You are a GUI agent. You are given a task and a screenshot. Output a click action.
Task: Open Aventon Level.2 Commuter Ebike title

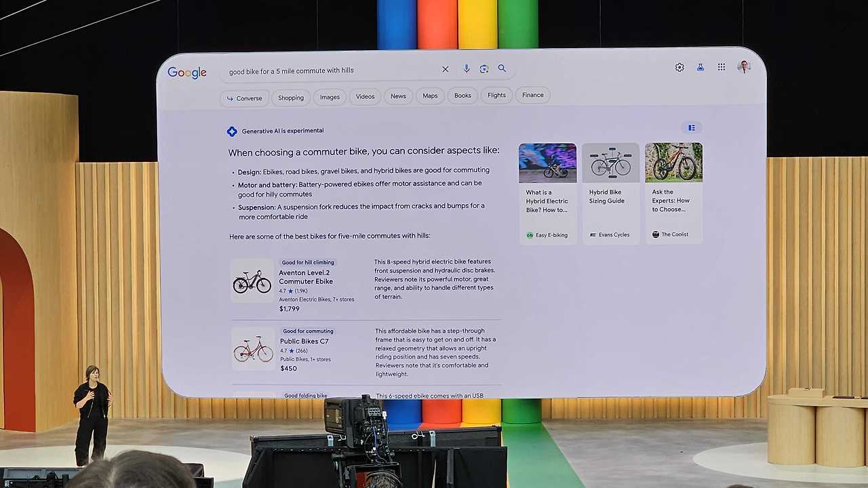click(x=306, y=277)
